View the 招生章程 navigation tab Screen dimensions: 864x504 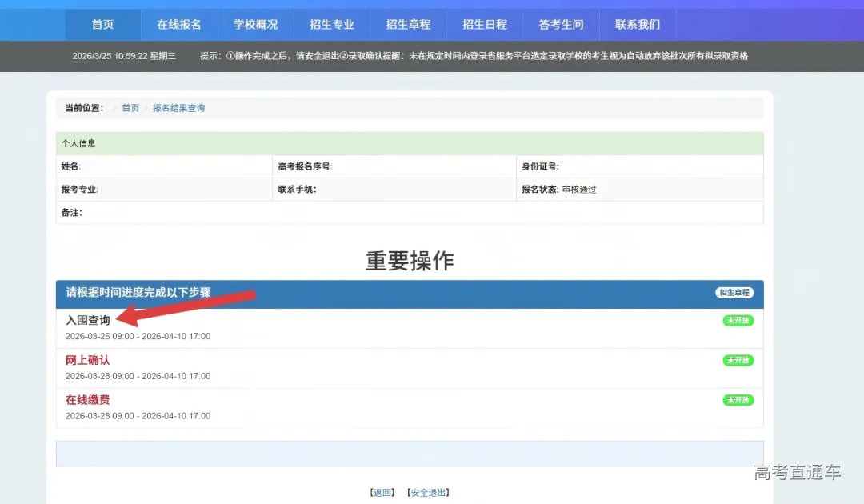click(x=408, y=24)
